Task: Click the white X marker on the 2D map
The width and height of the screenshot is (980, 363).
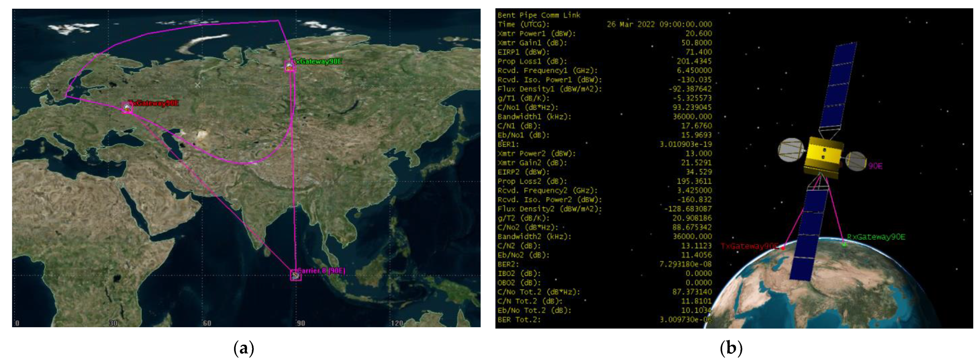Action: pos(197,85)
